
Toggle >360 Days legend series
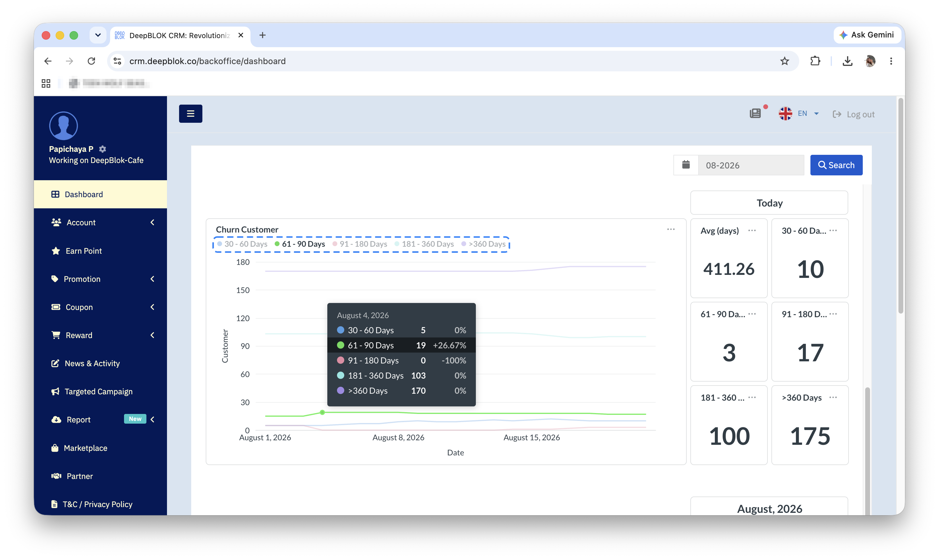(x=483, y=244)
